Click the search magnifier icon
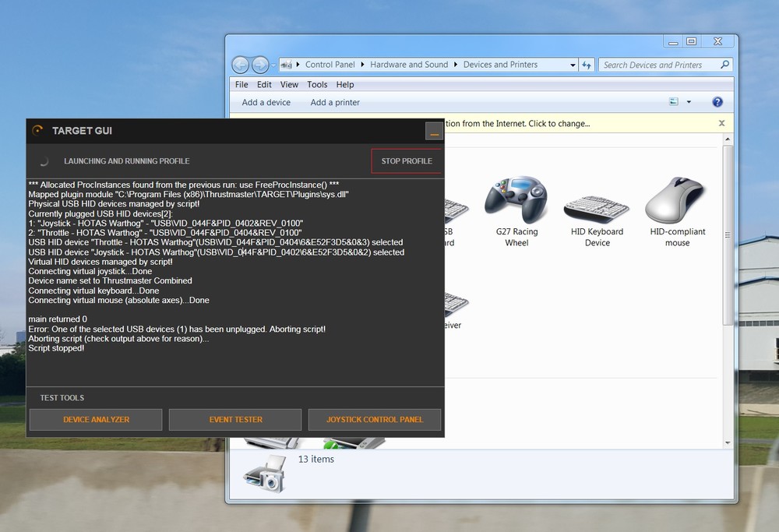 [x=724, y=65]
